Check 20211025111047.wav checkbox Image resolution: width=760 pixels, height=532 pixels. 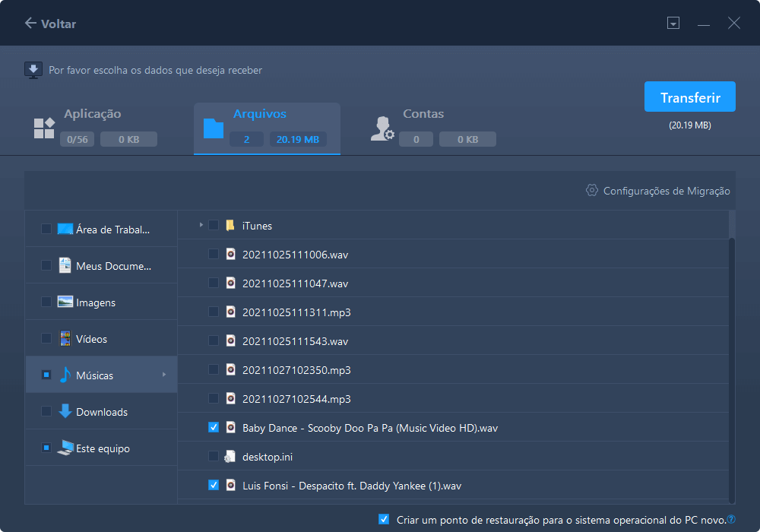214,283
